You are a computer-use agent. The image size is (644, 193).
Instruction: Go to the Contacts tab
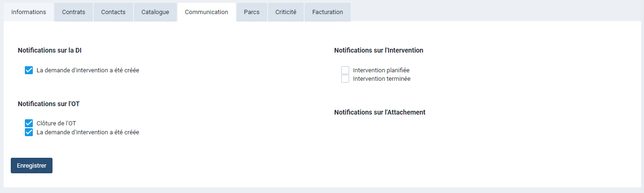113,12
